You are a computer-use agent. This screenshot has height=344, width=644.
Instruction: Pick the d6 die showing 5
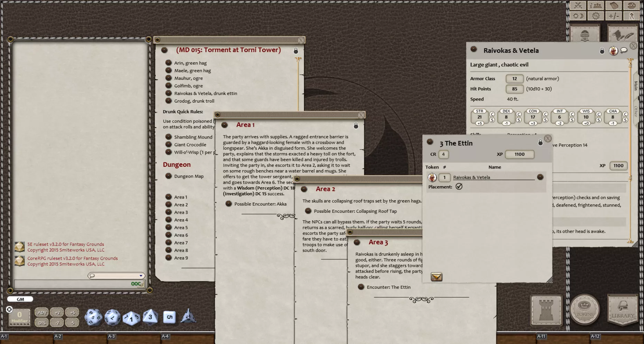tap(169, 317)
